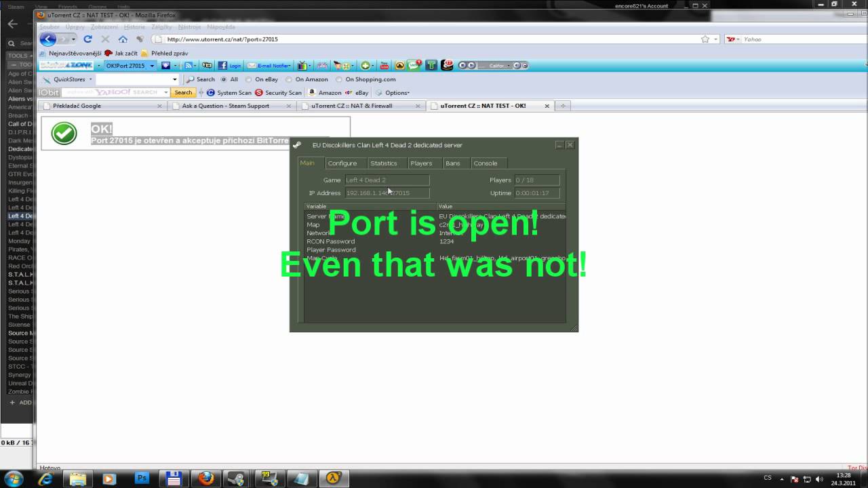This screenshot has height=488, width=868.
Task: Click the green plus toolbar icon
Action: coord(366,65)
